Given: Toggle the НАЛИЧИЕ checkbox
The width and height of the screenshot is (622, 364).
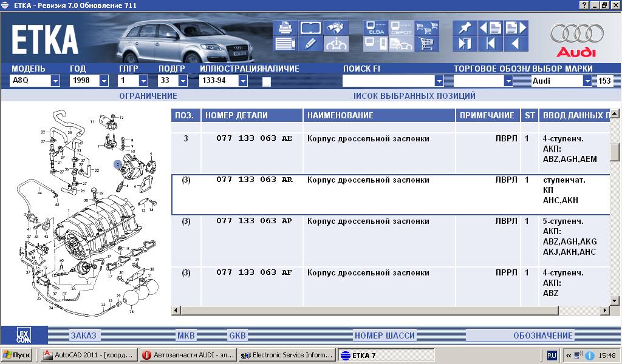Looking at the screenshot, I should [x=267, y=81].
